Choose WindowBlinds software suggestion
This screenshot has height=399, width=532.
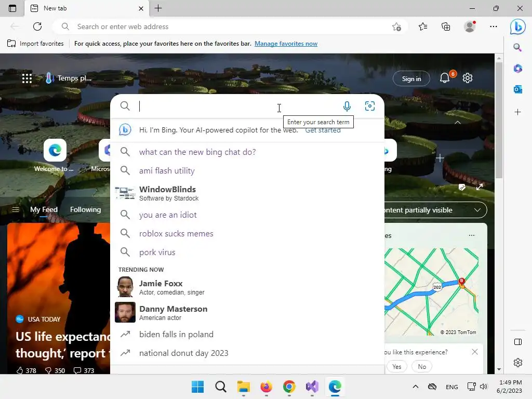[247, 193]
